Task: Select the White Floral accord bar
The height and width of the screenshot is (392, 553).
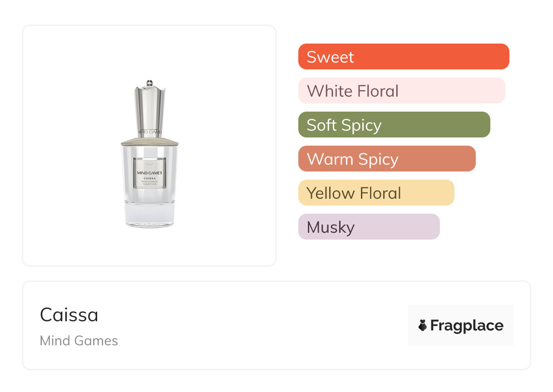Action: coord(401,91)
